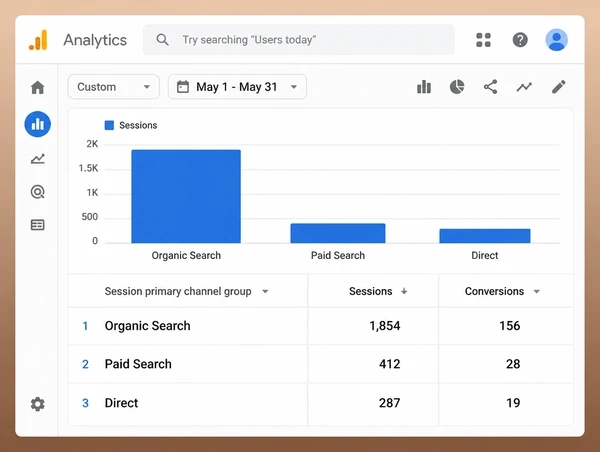This screenshot has width=600, height=452.
Task: Click the edit pencil icon
Action: tap(559, 87)
